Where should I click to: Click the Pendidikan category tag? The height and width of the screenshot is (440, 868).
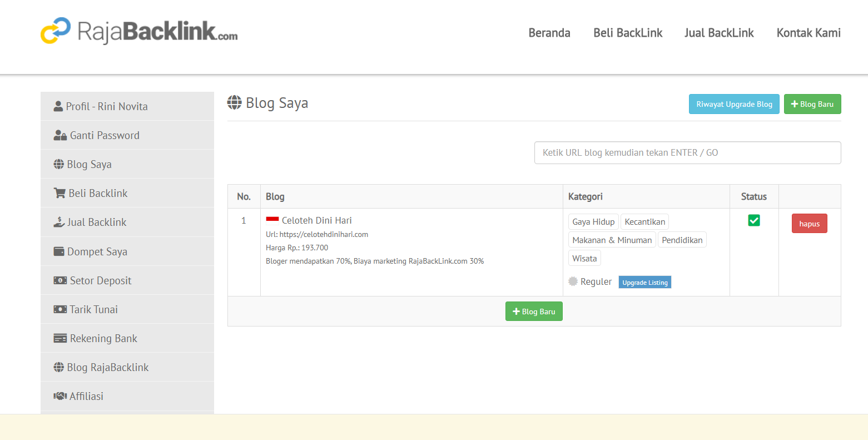tap(682, 240)
